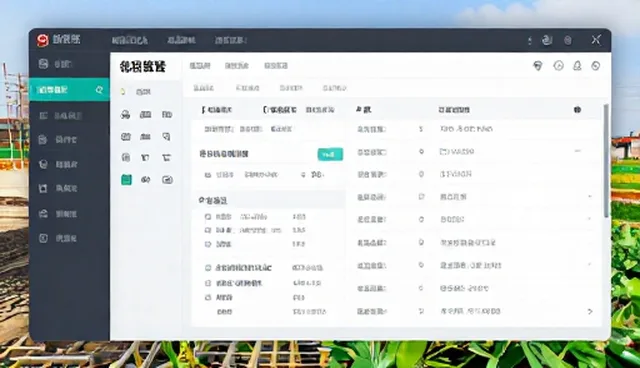This screenshot has height=368, width=640.
Task: Open the third menu item in the dark title bar
Action: [x=231, y=40]
